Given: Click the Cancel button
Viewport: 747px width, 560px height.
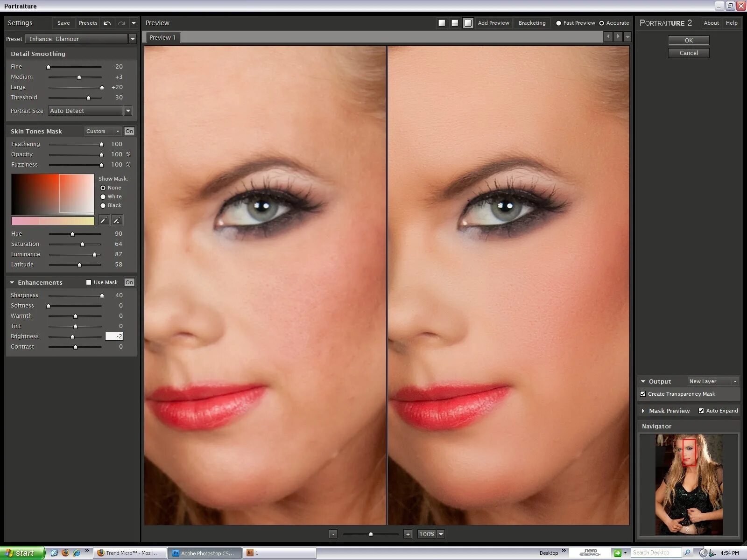Looking at the screenshot, I should (689, 53).
